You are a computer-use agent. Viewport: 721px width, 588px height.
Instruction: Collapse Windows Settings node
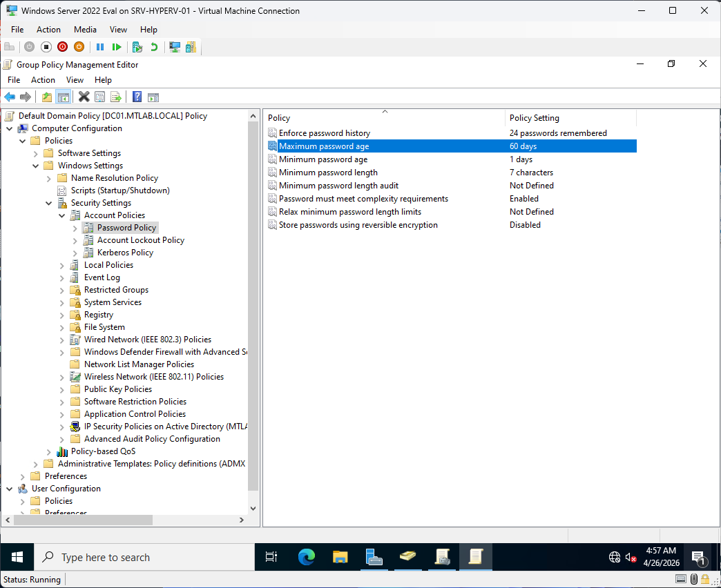point(36,166)
